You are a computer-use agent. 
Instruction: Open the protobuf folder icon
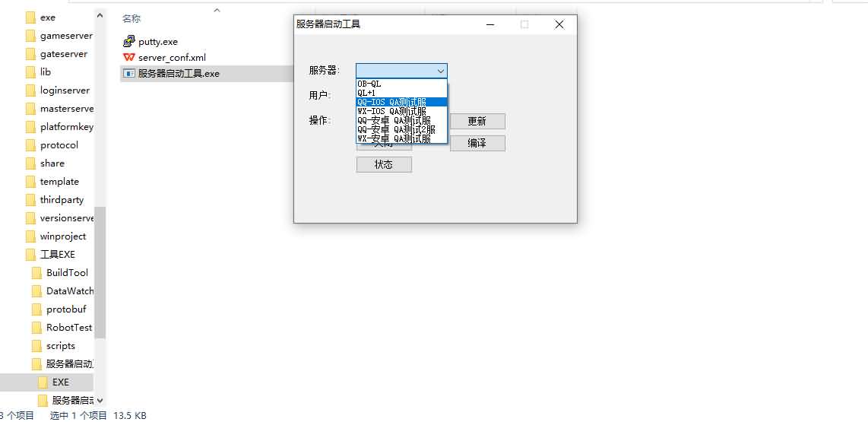coord(36,309)
